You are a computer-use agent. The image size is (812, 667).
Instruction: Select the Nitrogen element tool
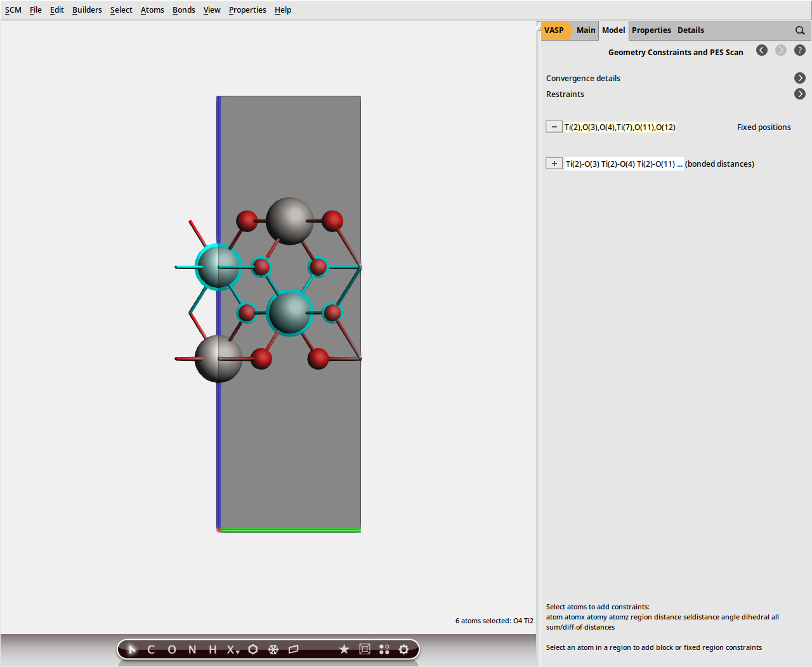pos(192,649)
